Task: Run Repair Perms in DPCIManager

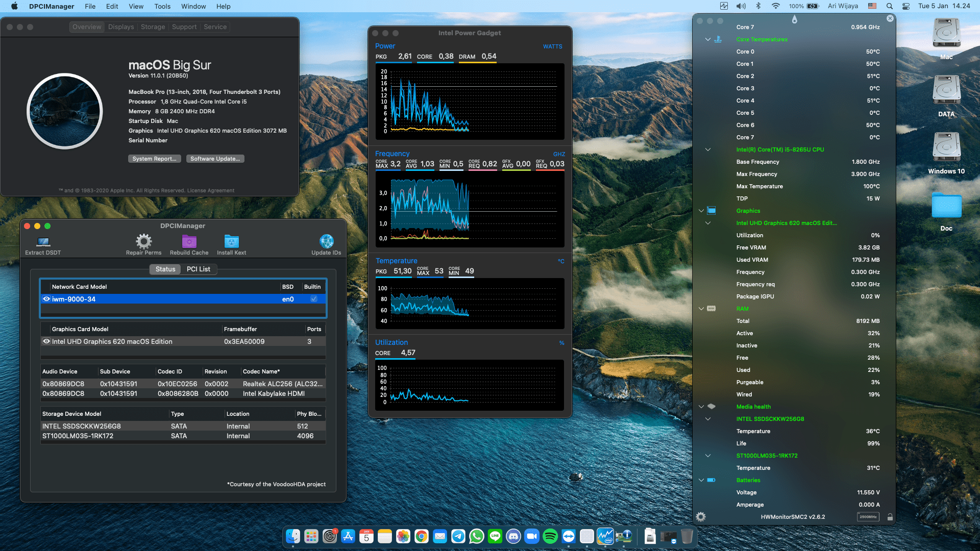Action: click(143, 241)
